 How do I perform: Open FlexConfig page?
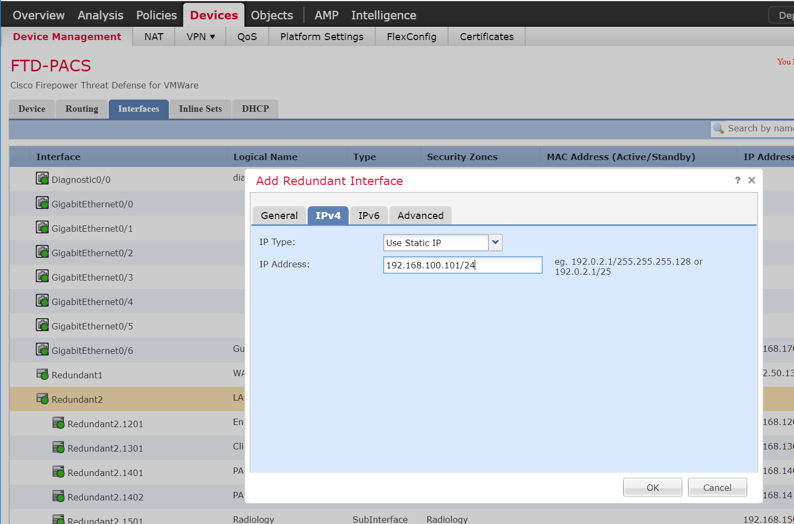pyautogui.click(x=411, y=36)
